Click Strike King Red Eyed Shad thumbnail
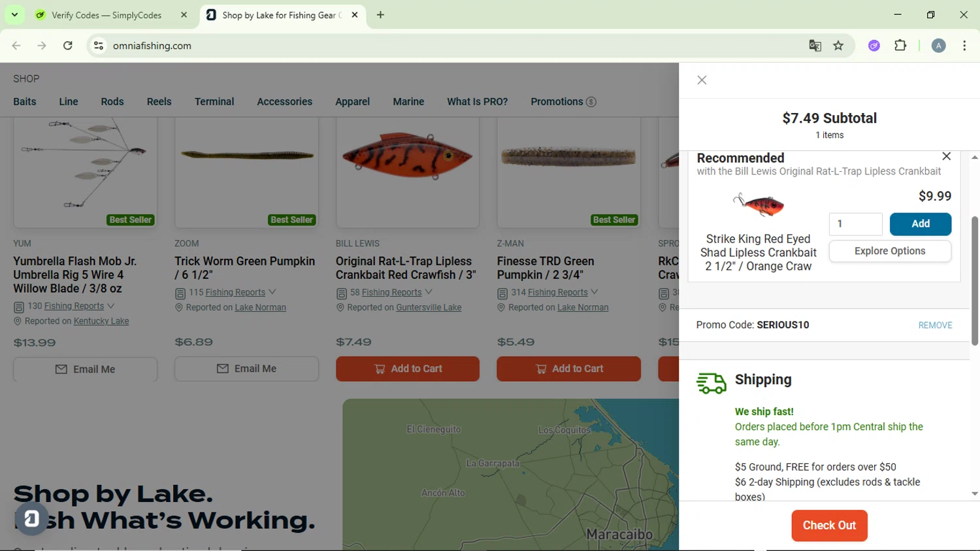 [x=759, y=205]
